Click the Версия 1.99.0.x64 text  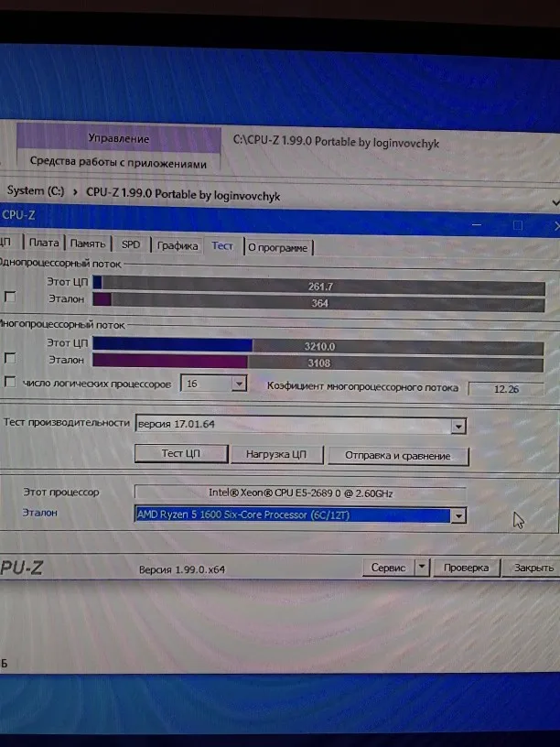click(182, 569)
